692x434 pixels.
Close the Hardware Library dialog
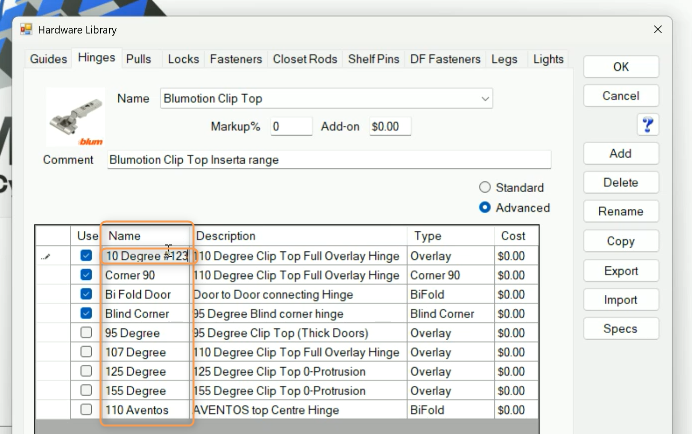click(658, 29)
